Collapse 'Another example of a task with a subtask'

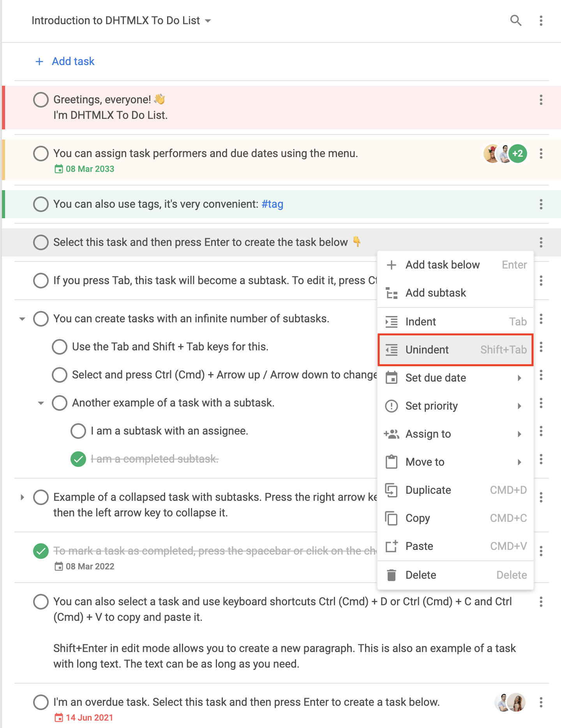point(41,403)
